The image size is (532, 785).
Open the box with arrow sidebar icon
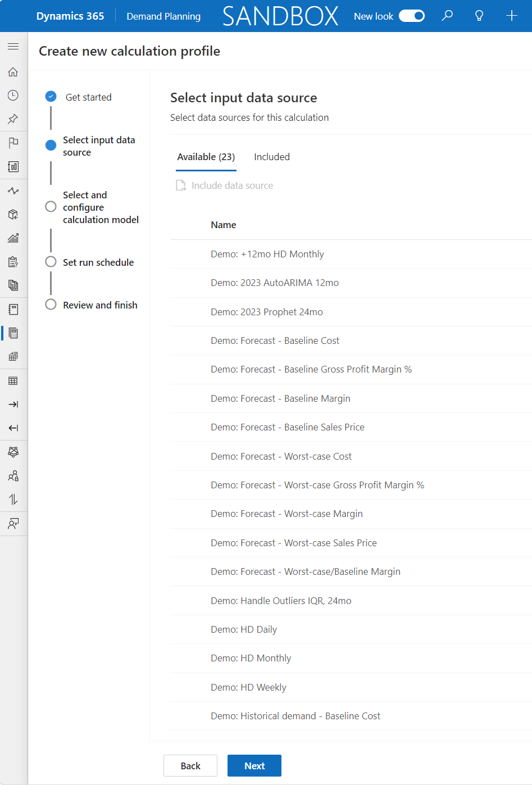click(x=13, y=215)
